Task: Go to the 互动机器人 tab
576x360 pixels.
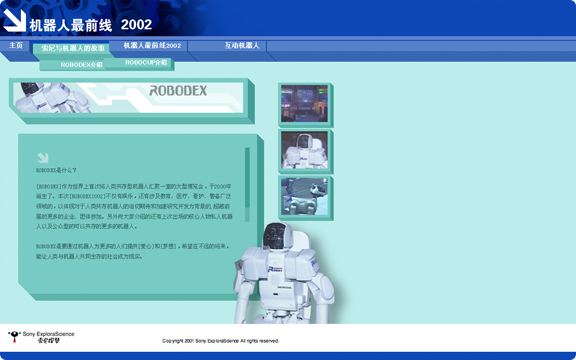Action: (242, 46)
